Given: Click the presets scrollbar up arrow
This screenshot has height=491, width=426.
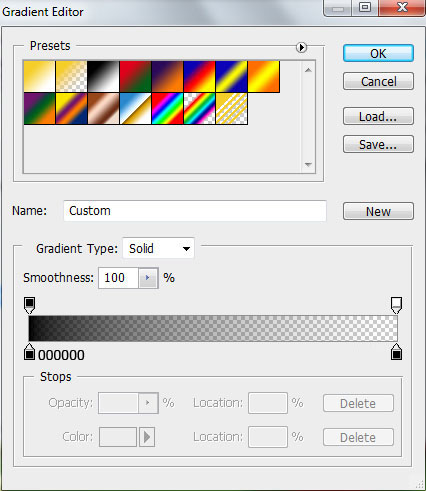Looking at the screenshot, I should point(308,70).
